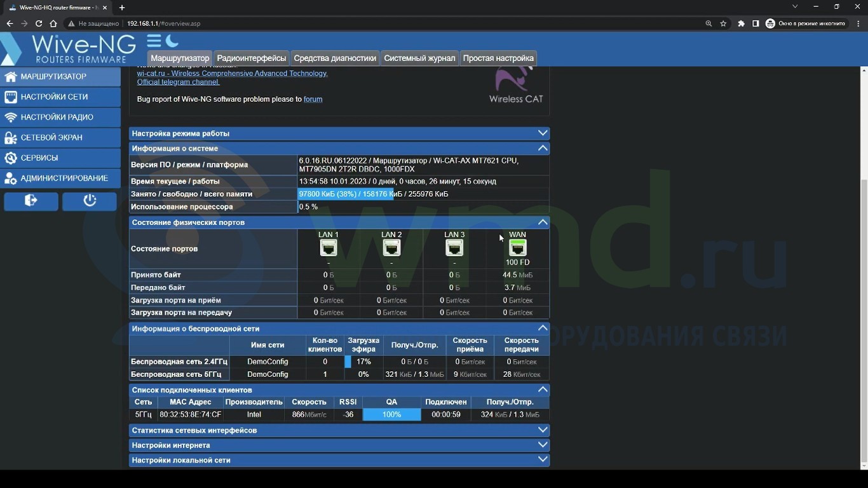Viewport: 868px width, 488px height.
Task: Click the DemoConfig name for 2.4ГГц network
Action: tap(268, 362)
